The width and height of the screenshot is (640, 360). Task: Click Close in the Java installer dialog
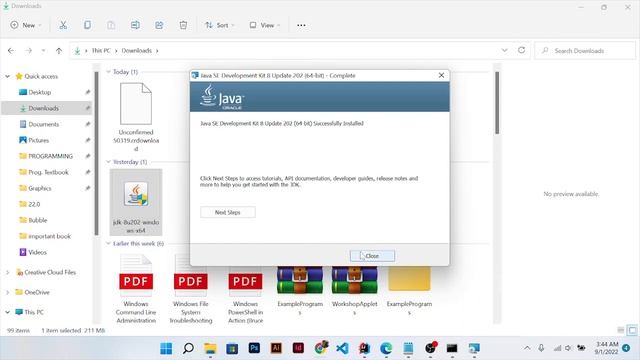click(372, 256)
